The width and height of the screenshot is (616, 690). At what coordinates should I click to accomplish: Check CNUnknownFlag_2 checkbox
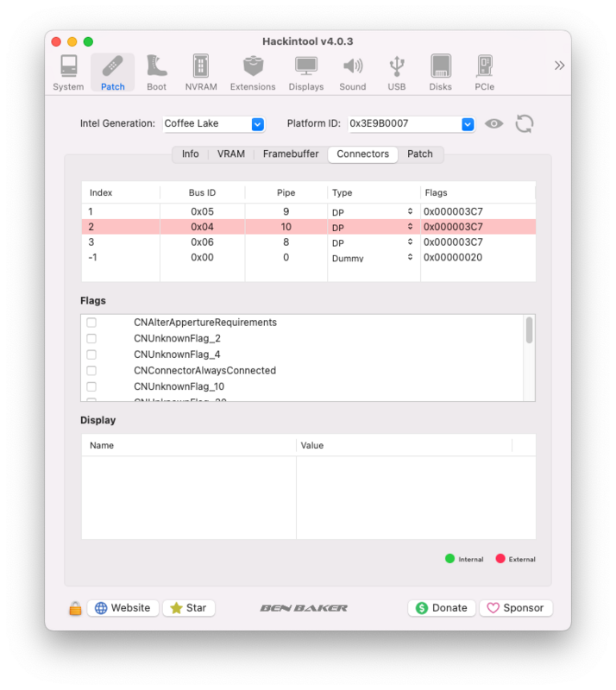[x=91, y=338]
